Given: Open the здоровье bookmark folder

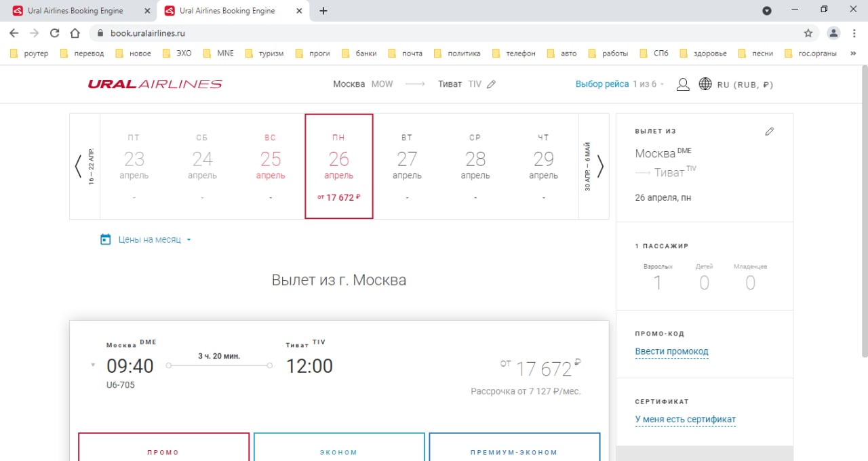Looking at the screenshot, I should [x=703, y=53].
